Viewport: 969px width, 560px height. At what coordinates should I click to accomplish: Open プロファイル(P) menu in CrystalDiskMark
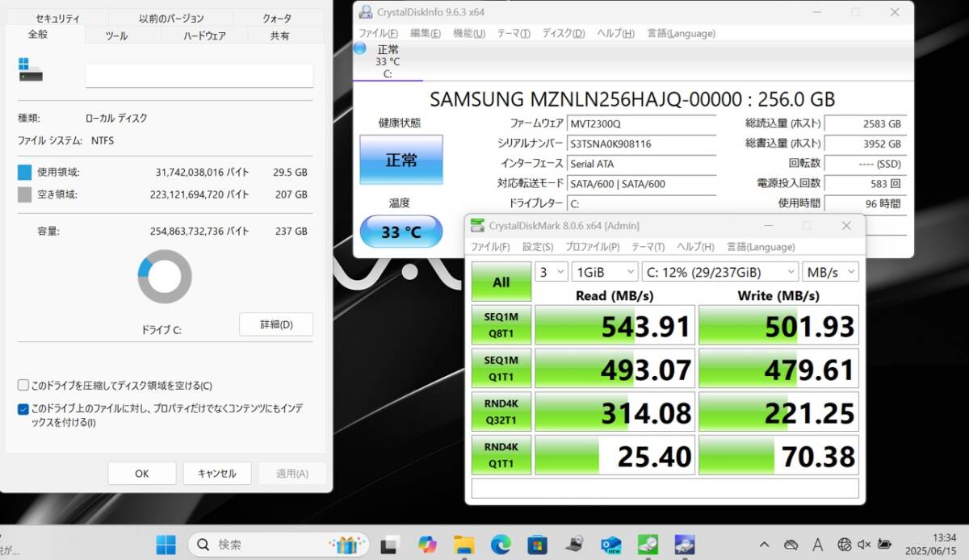pos(593,247)
